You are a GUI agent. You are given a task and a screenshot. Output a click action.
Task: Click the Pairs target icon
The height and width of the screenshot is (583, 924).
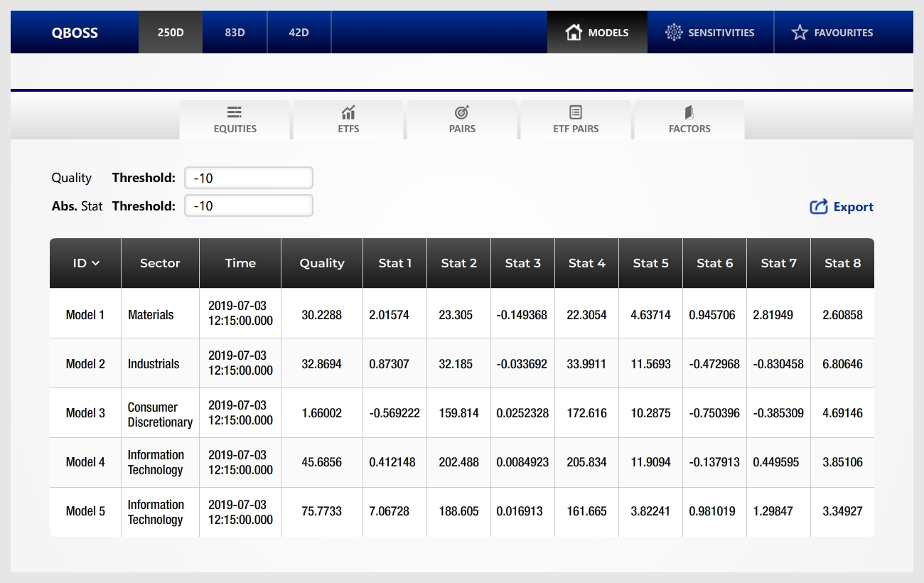(x=462, y=112)
